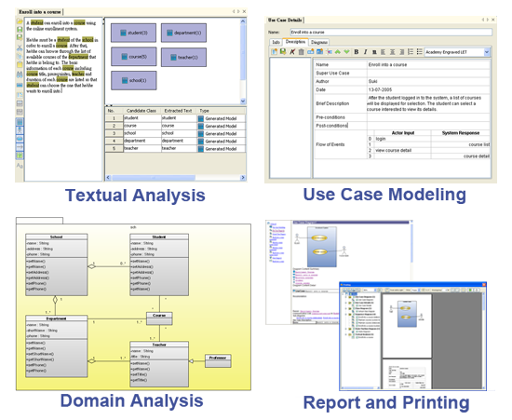This screenshot has width=512, height=420.
Task: Click the Paste clipboard icon in Textual Analysis sidebar
Action: pyautogui.click(x=20, y=64)
